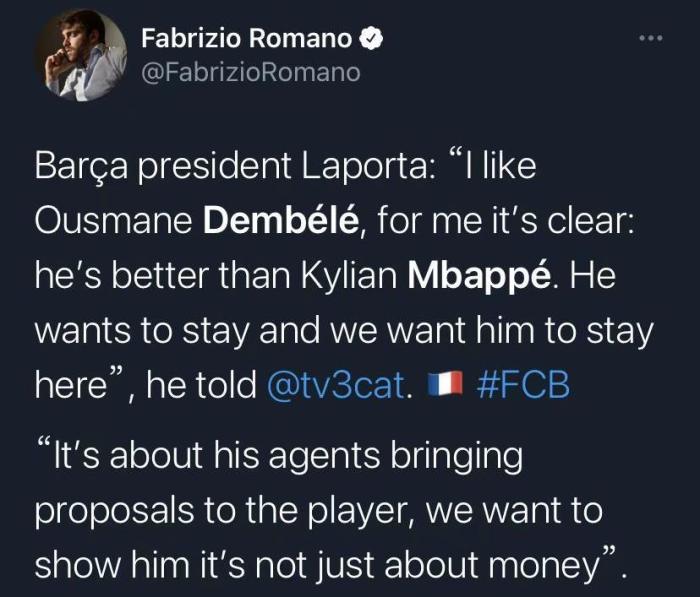Open the @FabrizioRomano handle link

click(250, 72)
